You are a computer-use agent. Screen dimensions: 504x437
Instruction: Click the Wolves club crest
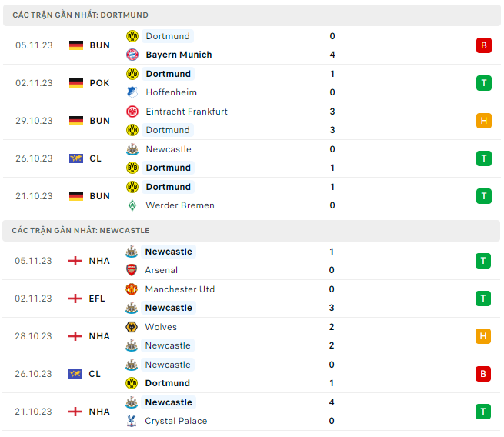(132, 327)
